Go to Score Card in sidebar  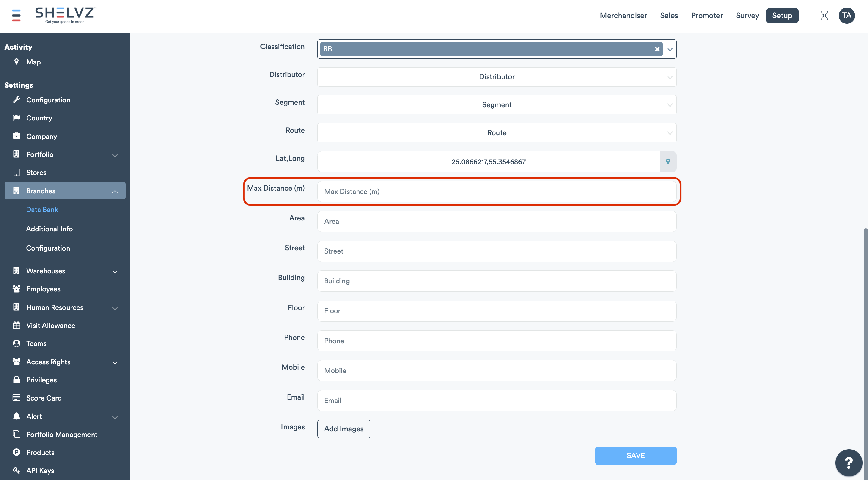pos(44,398)
